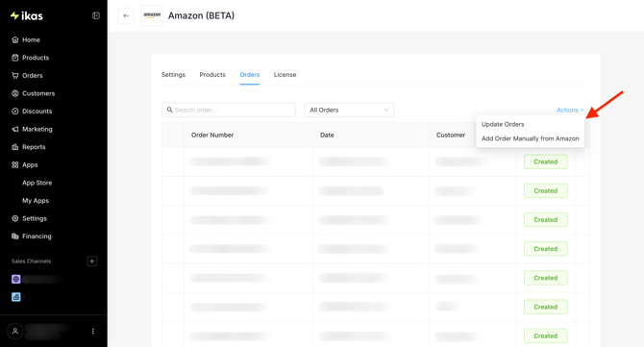This screenshot has width=644, height=347.
Task: Click the first Created status badge
Action: pyautogui.click(x=545, y=161)
